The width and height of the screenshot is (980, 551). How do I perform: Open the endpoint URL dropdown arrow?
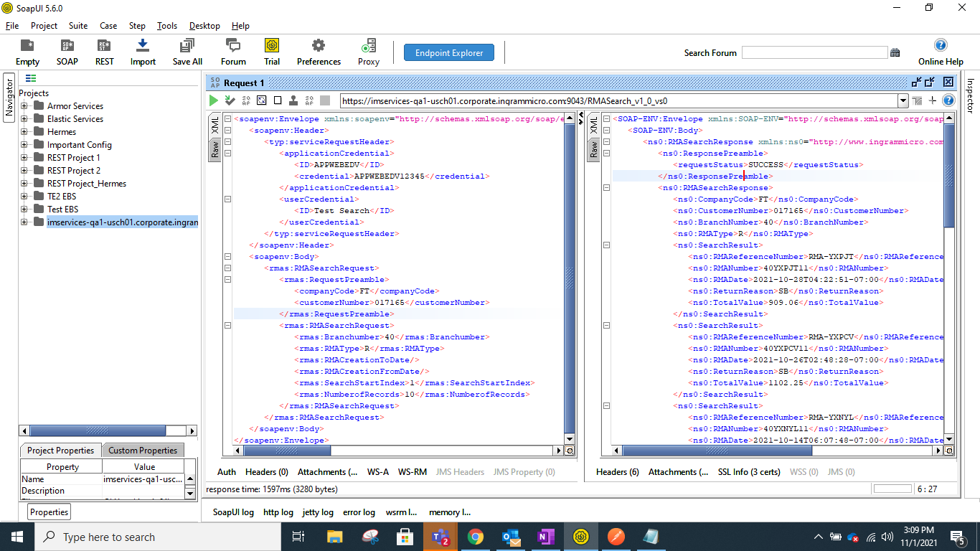(x=903, y=101)
